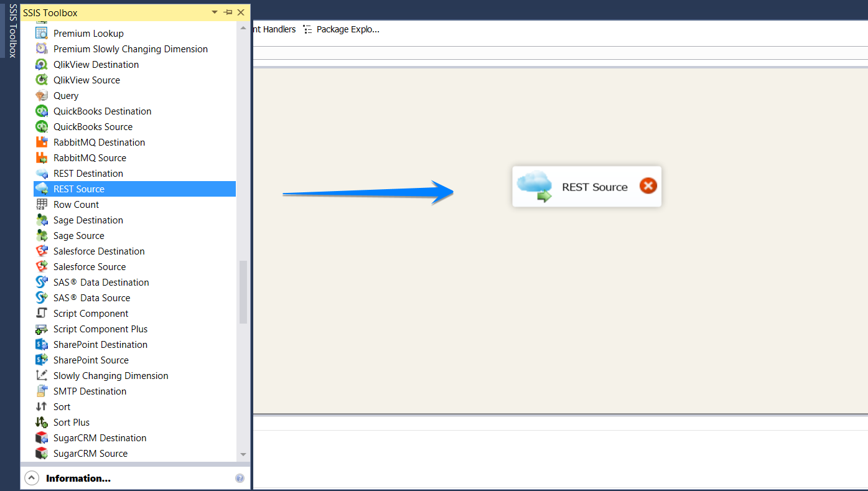Select Row Count in the toolbox
Image resolution: width=868 pixels, height=491 pixels.
point(76,205)
